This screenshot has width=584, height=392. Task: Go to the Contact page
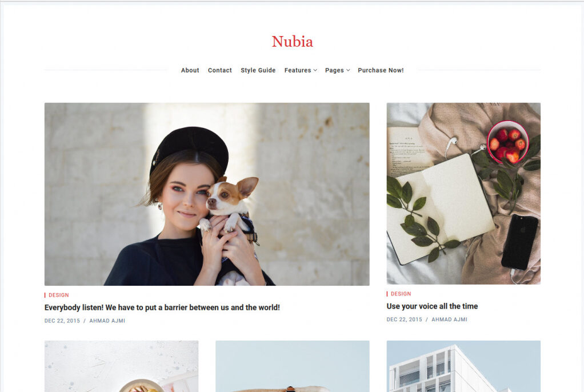[x=220, y=70]
